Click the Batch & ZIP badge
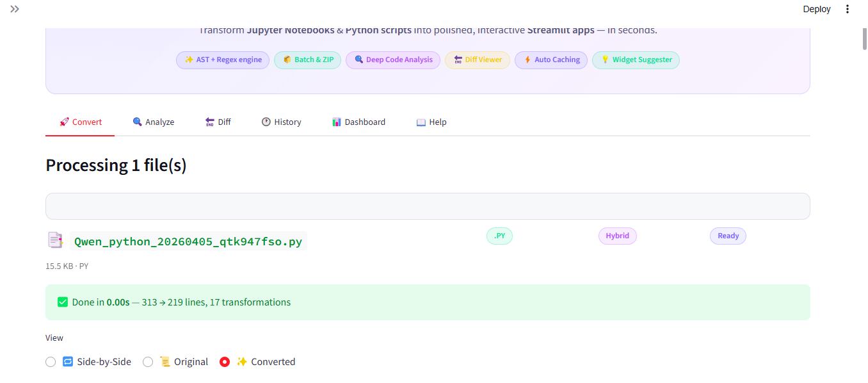This screenshot has width=868, height=383. click(307, 60)
